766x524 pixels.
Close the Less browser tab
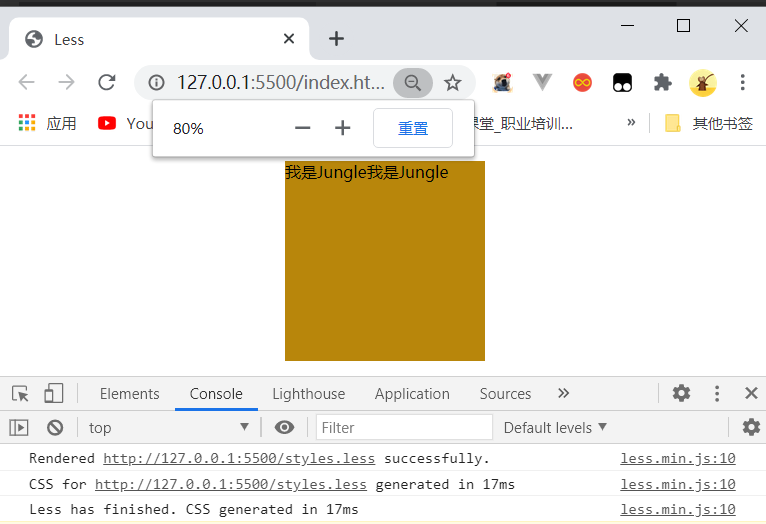point(289,39)
